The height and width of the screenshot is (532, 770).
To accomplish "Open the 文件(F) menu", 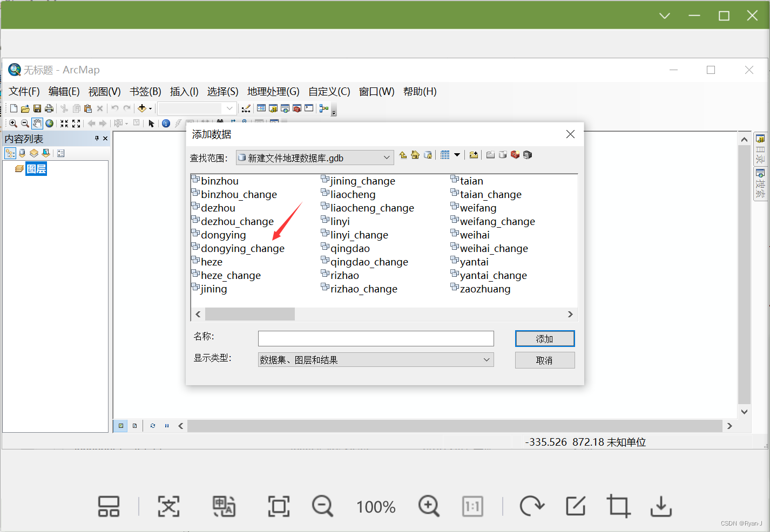I will [24, 92].
